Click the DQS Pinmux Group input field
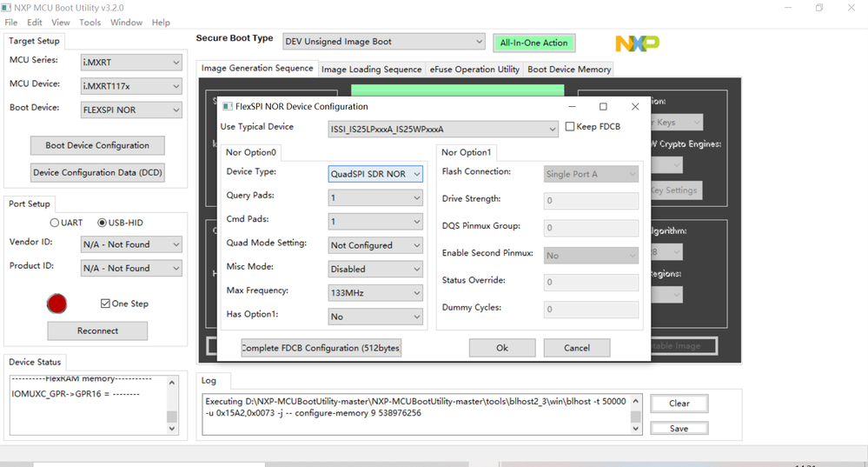This screenshot has height=467, width=868. click(591, 228)
